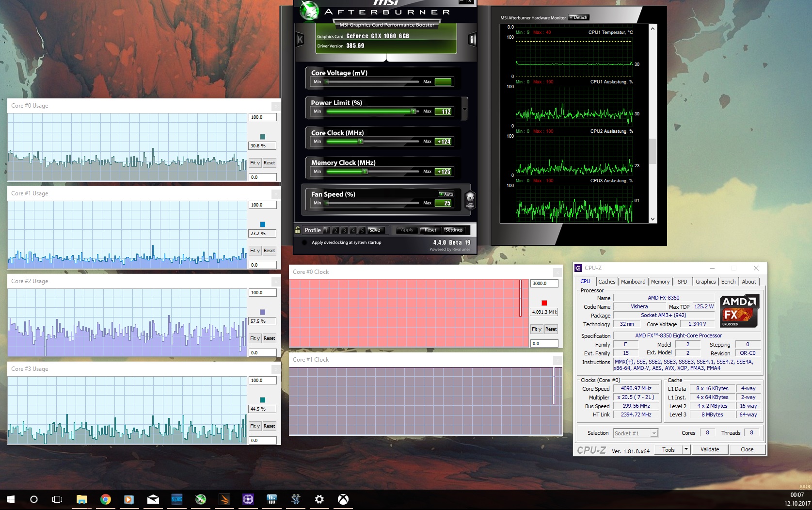Click Apply in Afterburner

407,230
